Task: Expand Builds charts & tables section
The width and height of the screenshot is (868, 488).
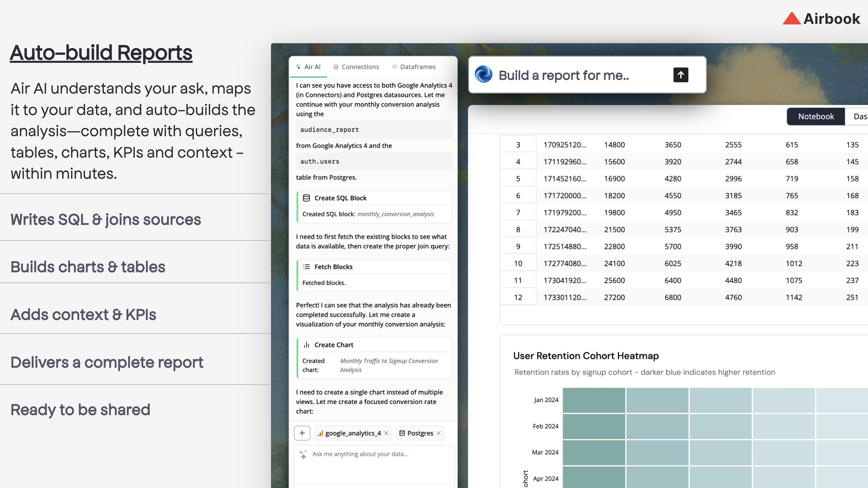Action: point(88,267)
